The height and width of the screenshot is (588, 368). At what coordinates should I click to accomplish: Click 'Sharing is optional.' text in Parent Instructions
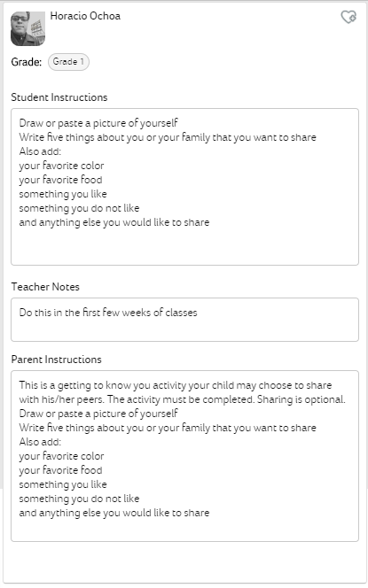pos(301,399)
